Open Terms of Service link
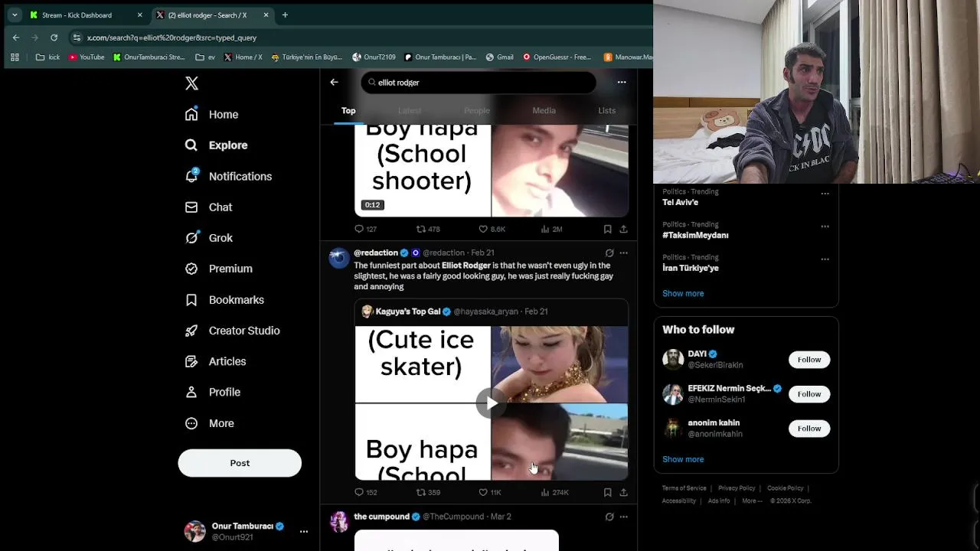The height and width of the screenshot is (551, 980). point(684,488)
